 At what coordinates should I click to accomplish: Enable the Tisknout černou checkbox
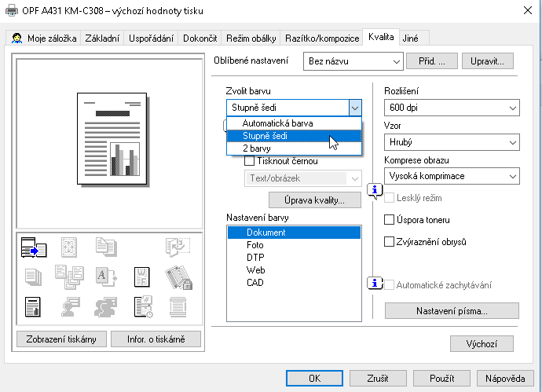(250, 161)
